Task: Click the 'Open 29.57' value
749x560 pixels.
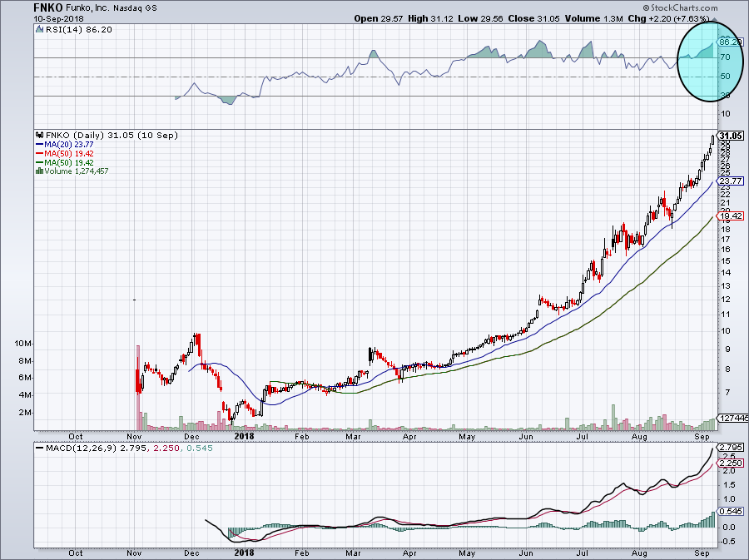Action: [379, 18]
